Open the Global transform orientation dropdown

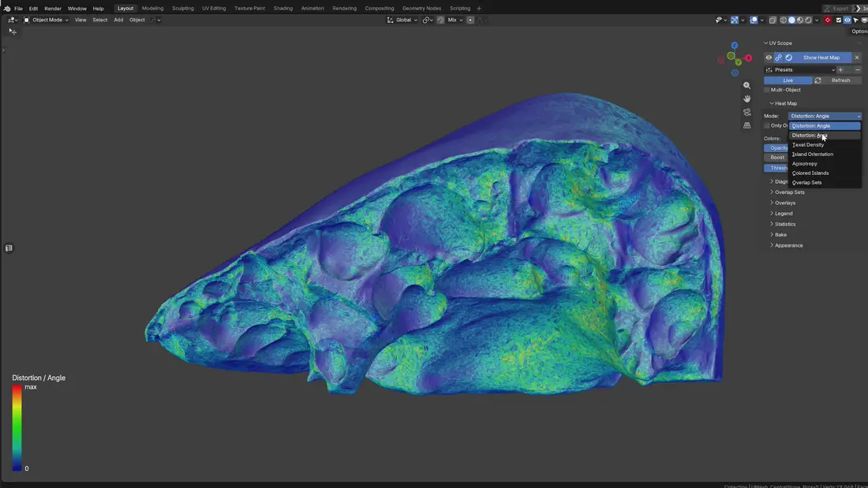pos(402,20)
